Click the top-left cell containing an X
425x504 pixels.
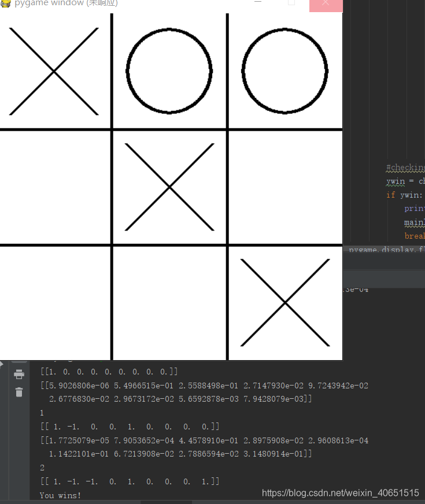[x=54, y=71]
